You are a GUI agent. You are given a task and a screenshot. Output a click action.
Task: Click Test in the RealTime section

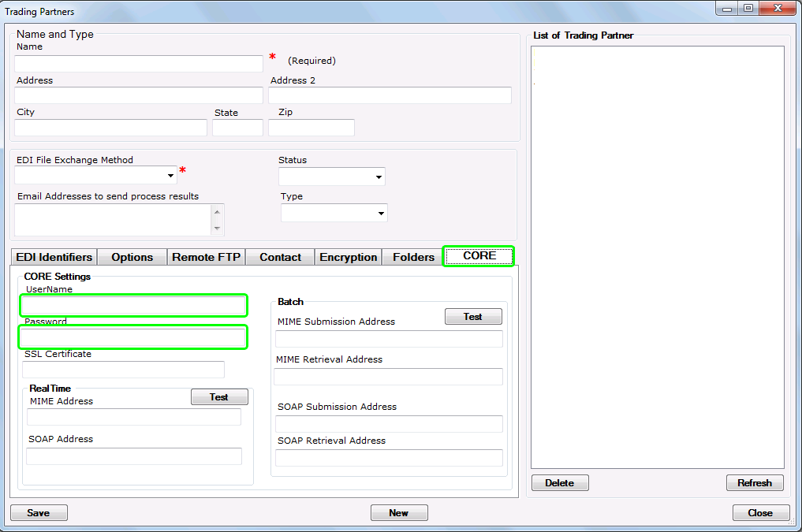pos(219,397)
